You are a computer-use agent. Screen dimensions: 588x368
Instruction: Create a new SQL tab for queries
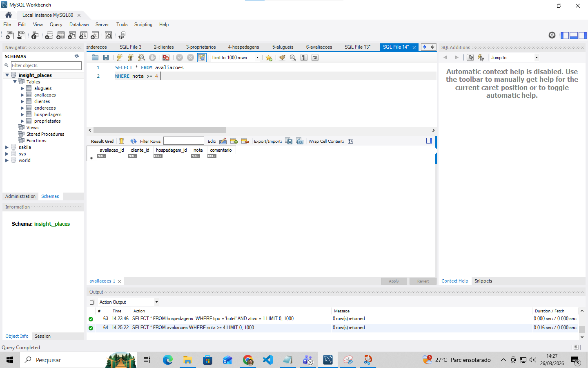(10, 36)
